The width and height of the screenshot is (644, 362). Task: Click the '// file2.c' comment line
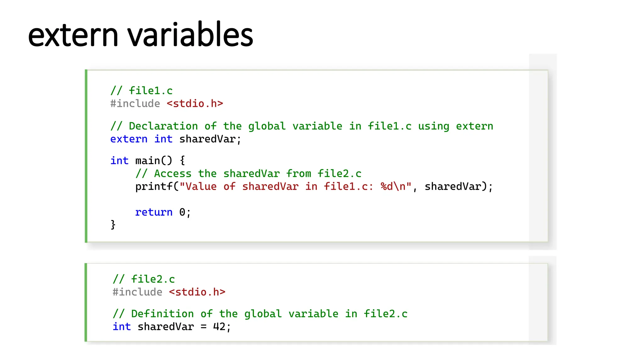pyautogui.click(x=144, y=279)
